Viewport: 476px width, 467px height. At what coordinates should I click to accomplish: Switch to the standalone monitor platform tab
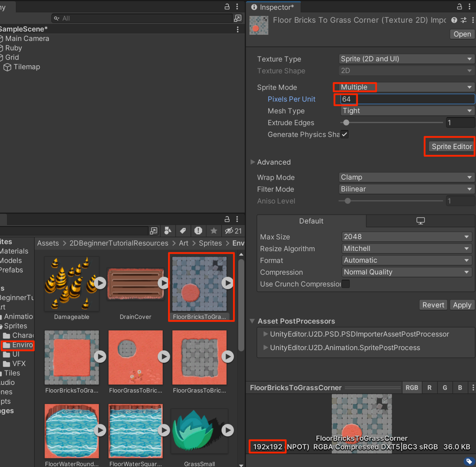click(x=420, y=221)
